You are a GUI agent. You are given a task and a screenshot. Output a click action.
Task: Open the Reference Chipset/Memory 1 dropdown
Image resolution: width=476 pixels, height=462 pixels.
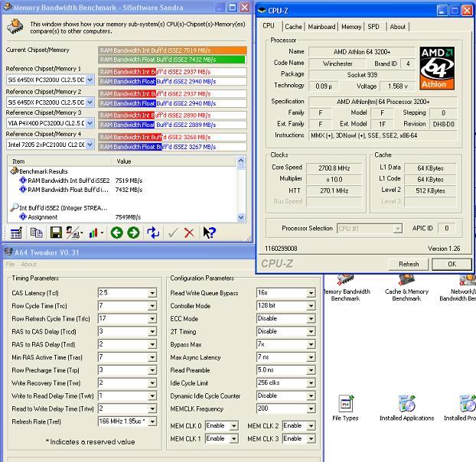[90, 80]
